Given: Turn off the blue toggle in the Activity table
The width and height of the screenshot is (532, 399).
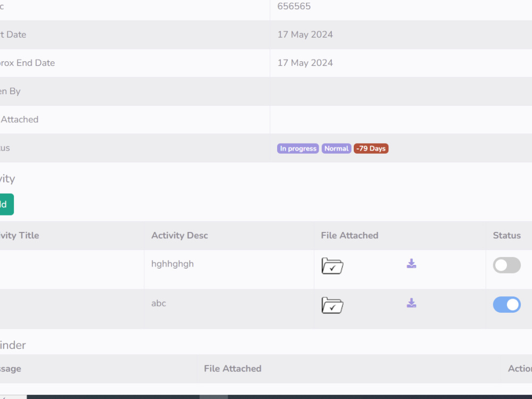Looking at the screenshot, I should (506, 304).
